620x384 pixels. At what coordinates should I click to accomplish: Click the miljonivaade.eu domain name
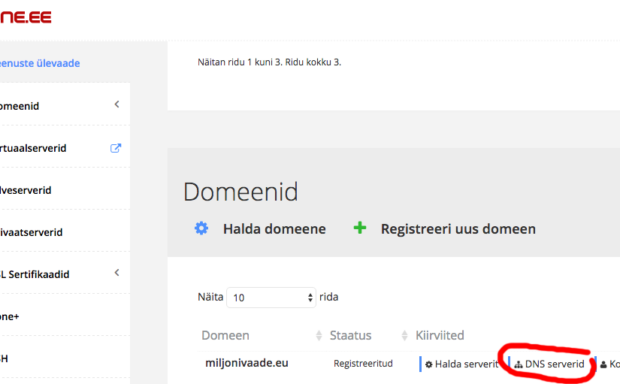(x=247, y=363)
